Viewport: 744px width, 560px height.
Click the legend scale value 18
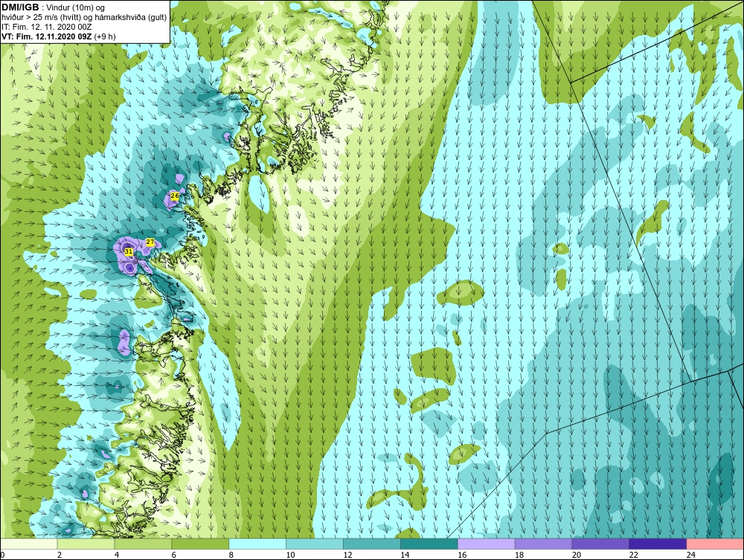click(519, 555)
